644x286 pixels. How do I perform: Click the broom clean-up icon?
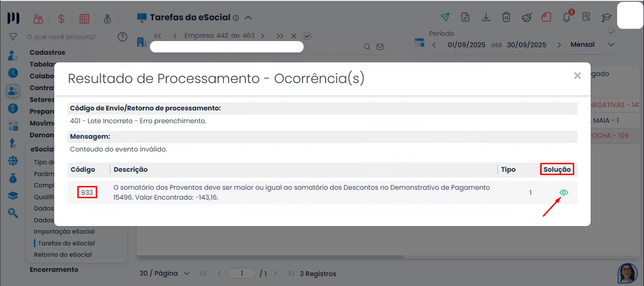(x=527, y=17)
